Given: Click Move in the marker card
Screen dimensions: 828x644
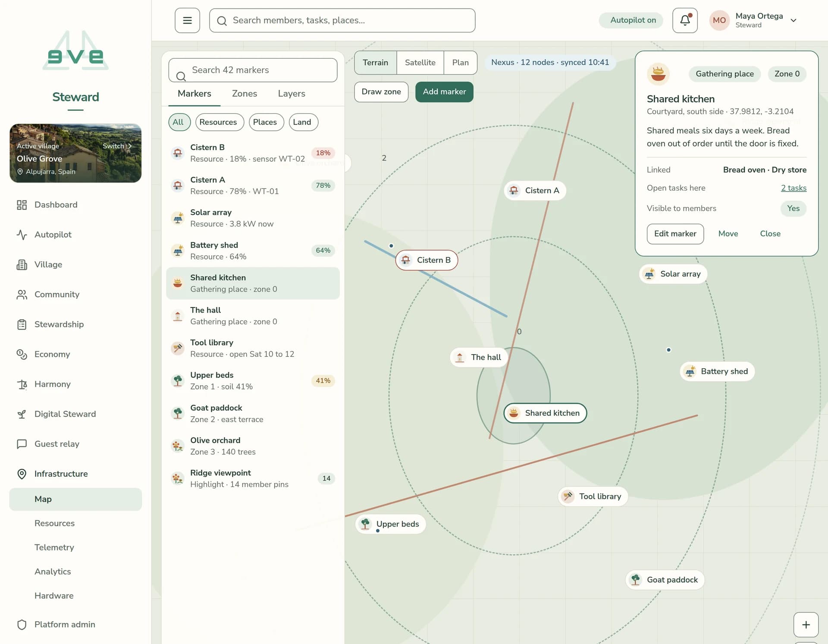Looking at the screenshot, I should pyautogui.click(x=728, y=234).
